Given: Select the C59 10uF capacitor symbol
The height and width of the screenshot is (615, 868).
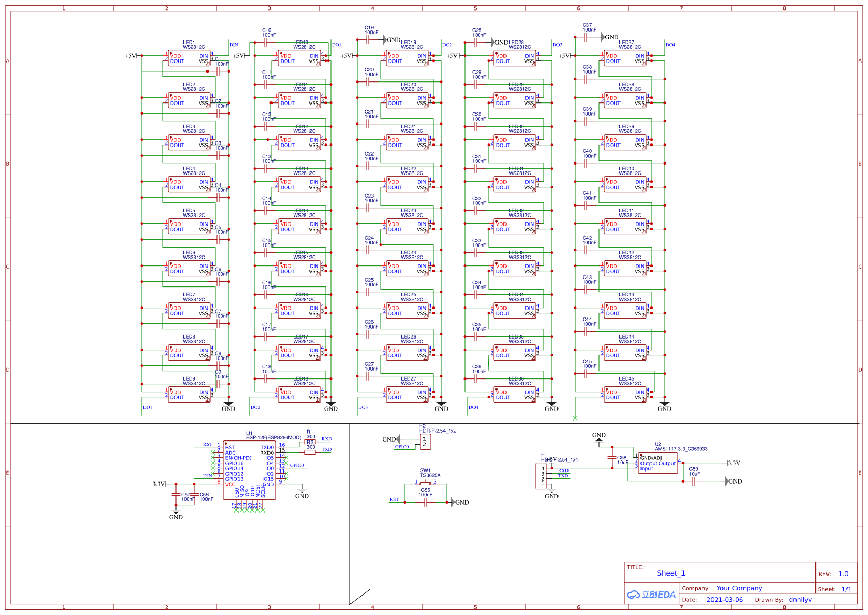Looking at the screenshot, I should click(x=694, y=481).
